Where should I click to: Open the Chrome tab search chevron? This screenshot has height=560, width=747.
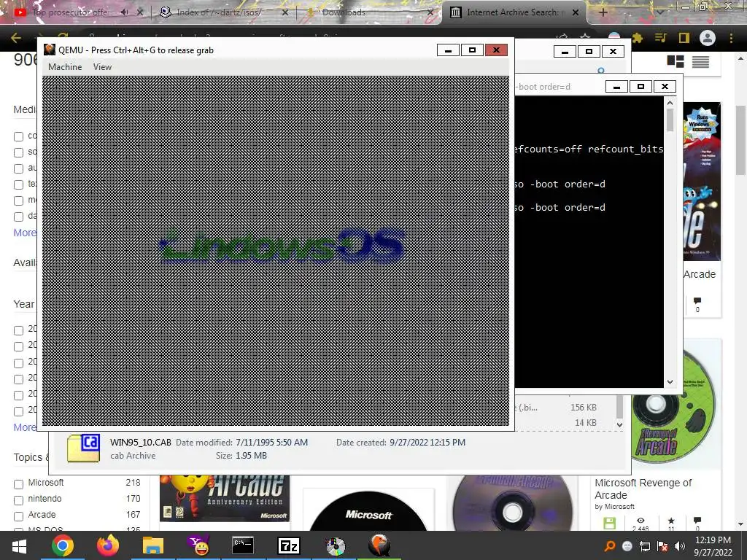tap(660, 12)
